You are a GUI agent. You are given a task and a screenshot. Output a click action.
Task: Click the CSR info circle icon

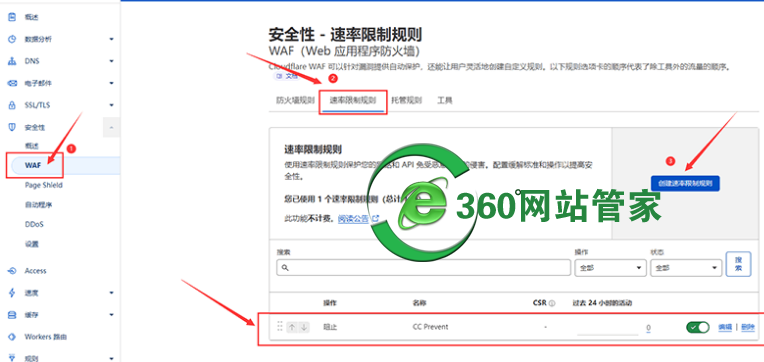pos(552,303)
